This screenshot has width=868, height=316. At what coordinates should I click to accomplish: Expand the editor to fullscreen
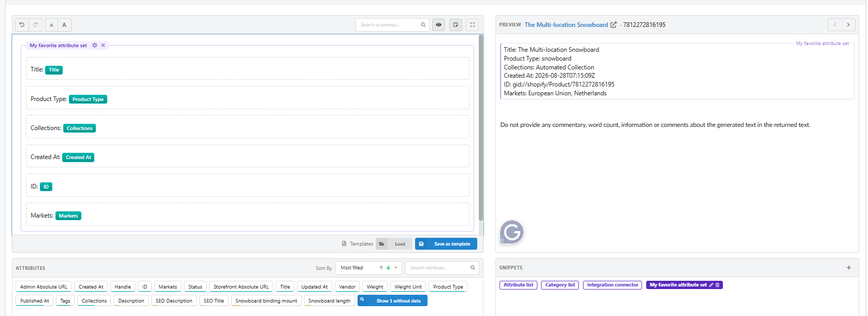point(472,25)
